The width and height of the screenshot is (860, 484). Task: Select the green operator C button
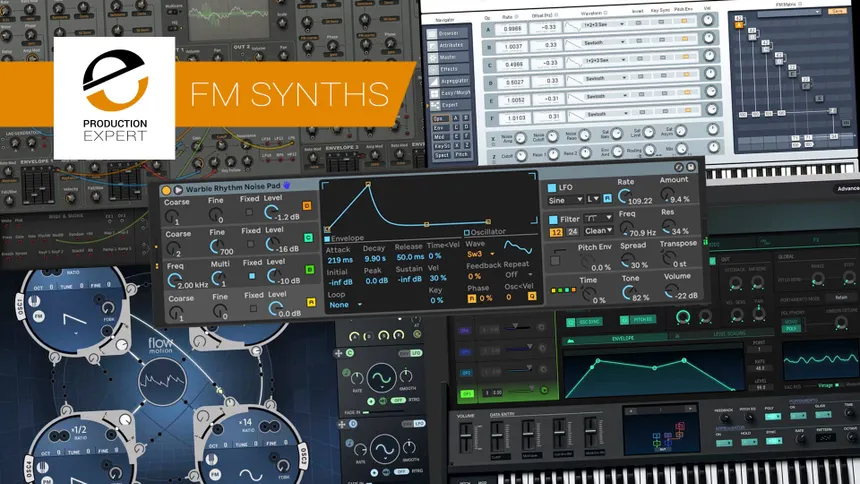point(308,238)
